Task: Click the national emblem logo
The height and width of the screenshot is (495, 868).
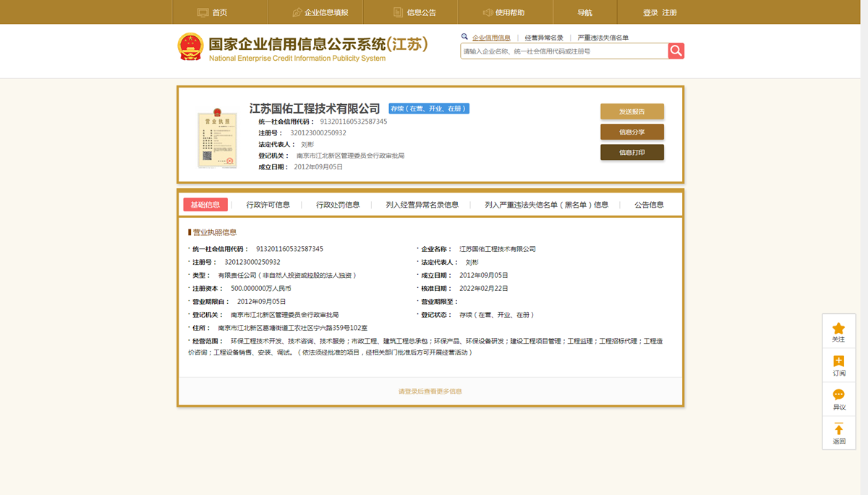Action: click(x=191, y=47)
